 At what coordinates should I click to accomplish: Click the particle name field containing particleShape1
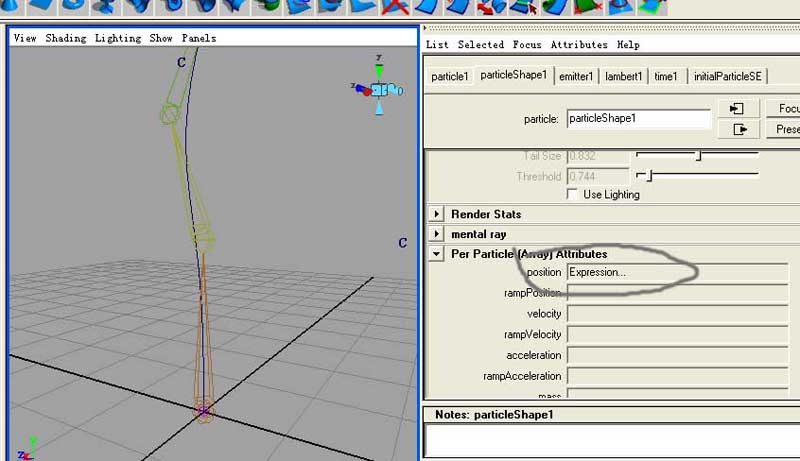638,119
